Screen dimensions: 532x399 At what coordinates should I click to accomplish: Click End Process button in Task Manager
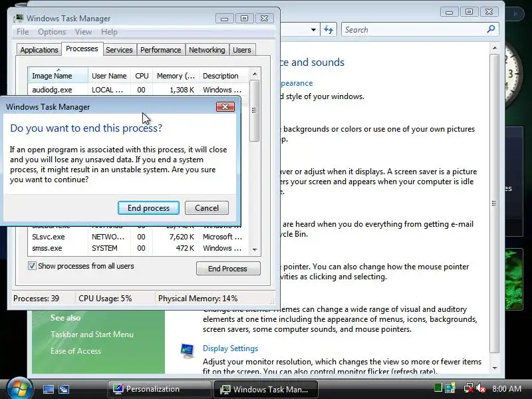click(x=228, y=269)
